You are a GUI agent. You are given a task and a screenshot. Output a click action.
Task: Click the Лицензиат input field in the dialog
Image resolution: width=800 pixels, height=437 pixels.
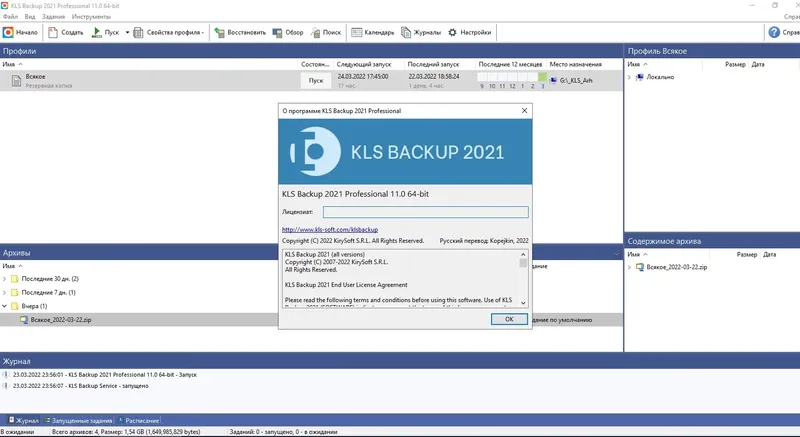(x=426, y=212)
